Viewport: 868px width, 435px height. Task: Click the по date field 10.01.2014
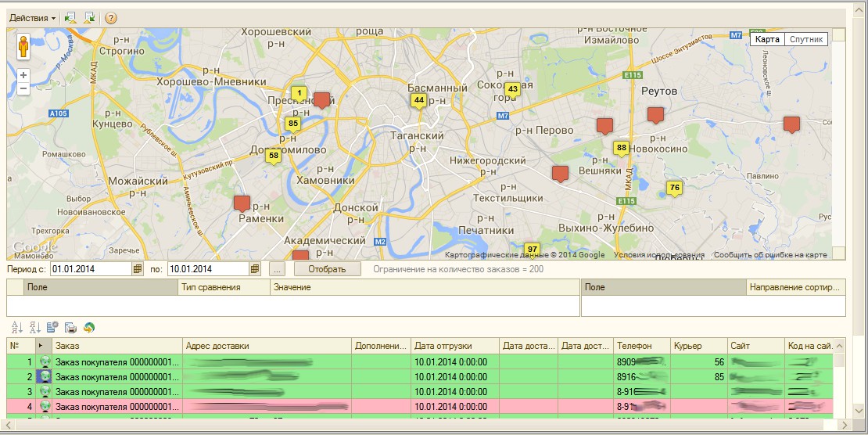tap(208, 269)
